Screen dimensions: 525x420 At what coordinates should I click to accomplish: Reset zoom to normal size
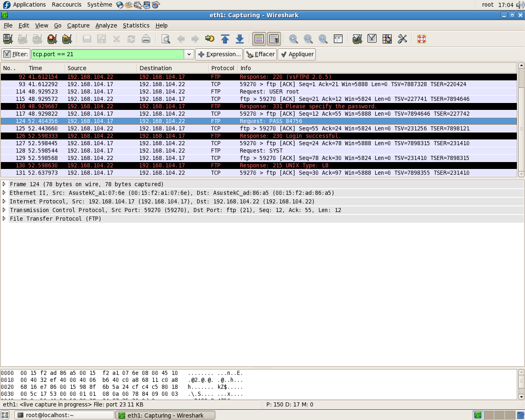pyautogui.click(x=323, y=39)
